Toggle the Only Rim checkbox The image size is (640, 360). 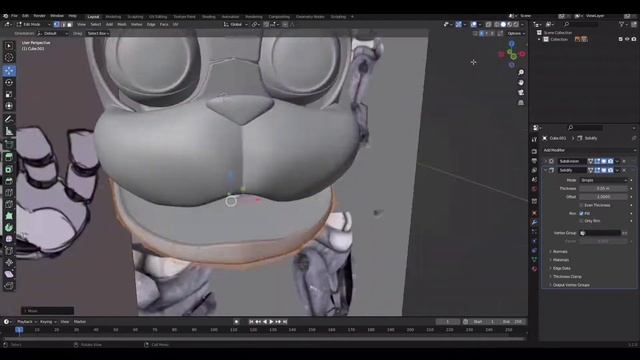tap(581, 221)
